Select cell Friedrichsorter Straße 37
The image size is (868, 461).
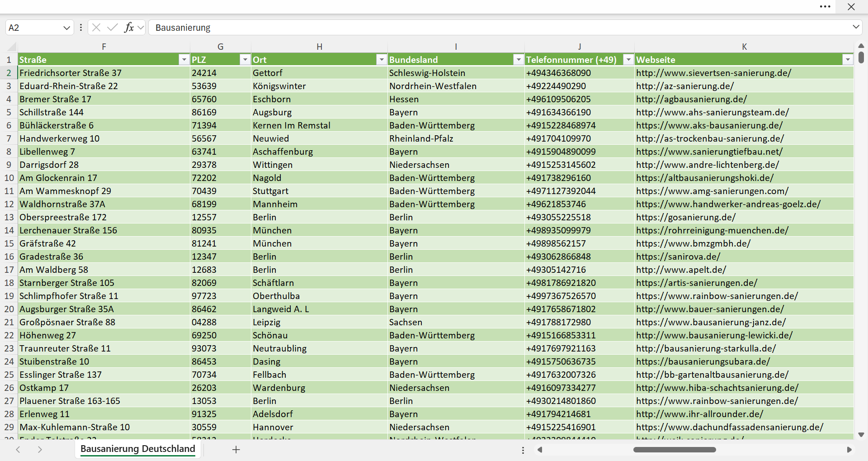(x=104, y=73)
